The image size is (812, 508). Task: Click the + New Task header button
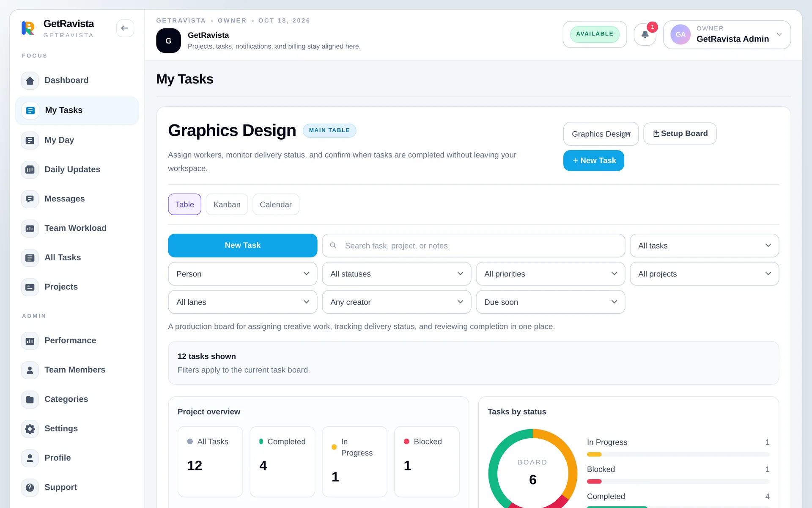point(593,160)
